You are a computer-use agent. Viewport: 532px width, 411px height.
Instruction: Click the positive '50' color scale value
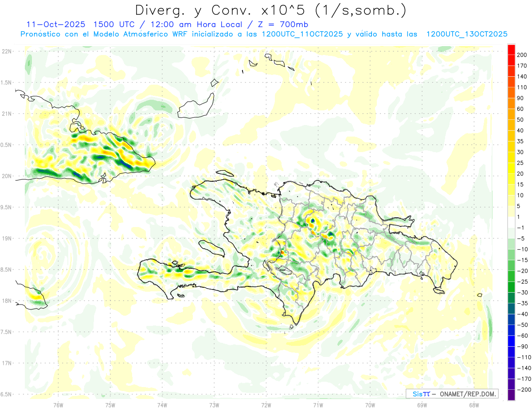click(x=521, y=120)
